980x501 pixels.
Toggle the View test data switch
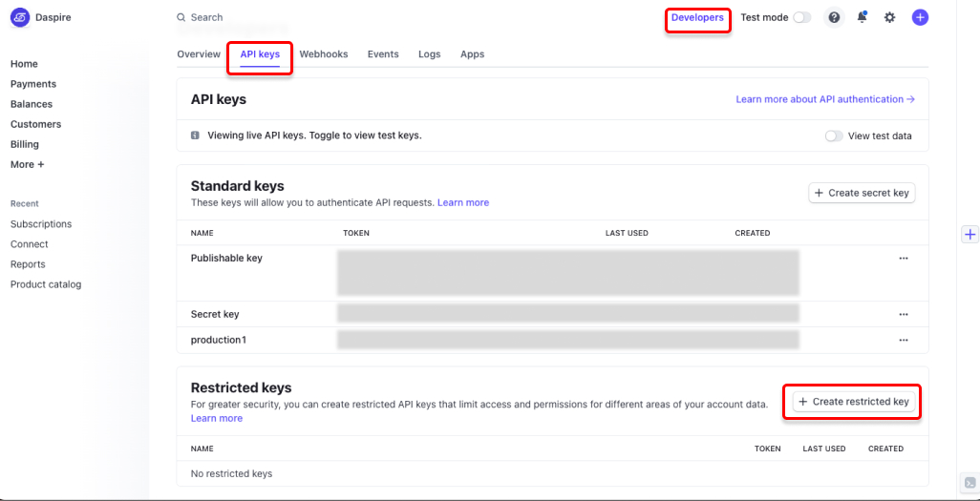click(834, 136)
